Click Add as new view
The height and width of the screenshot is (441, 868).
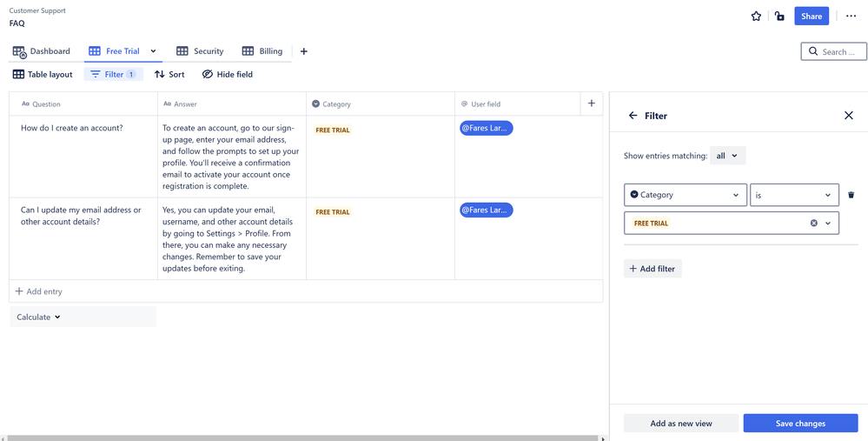pyautogui.click(x=681, y=424)
